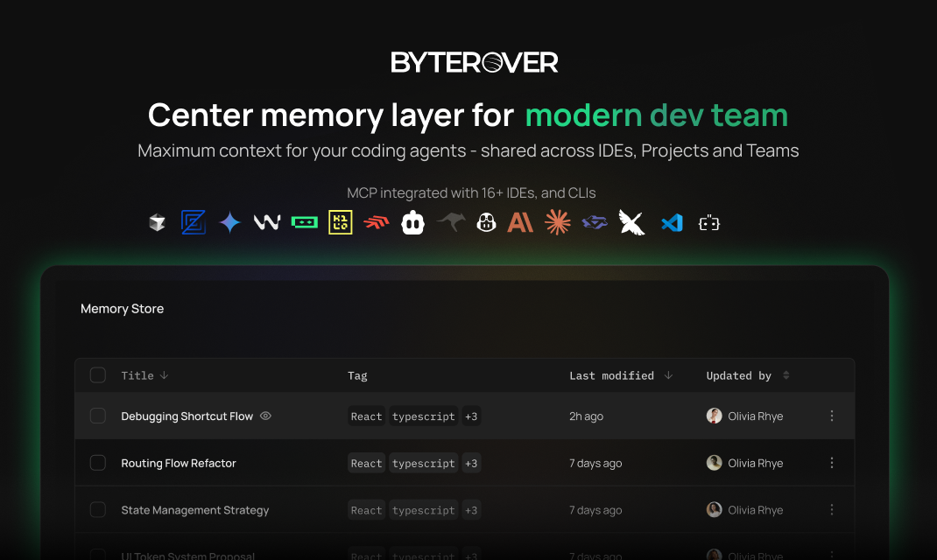The height and width of the screenshot is (560, 937).
Task: Select the Zed editor icon
Action: point(194,222)
